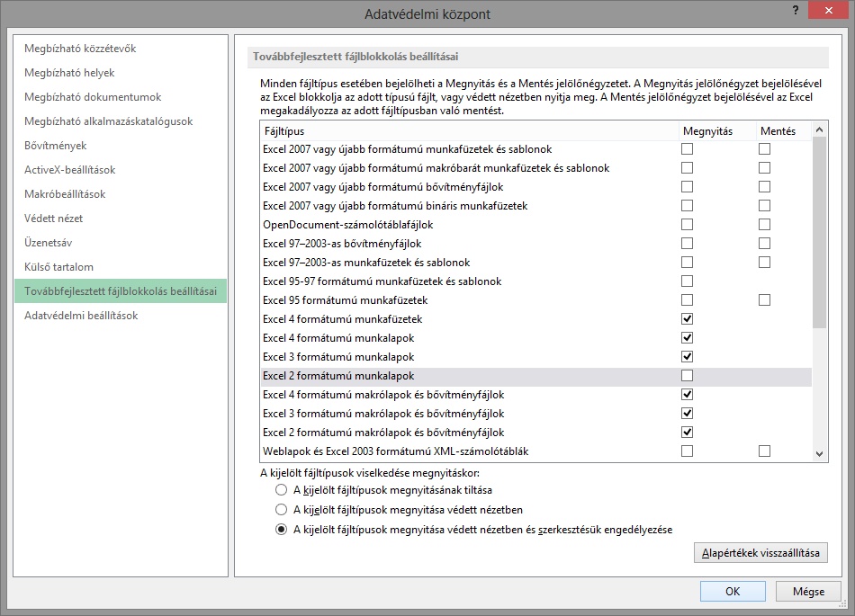Check Megnyitás for Excel 2007 bináris munkafüzetek
Viewport: 855px width, 616px height.
pyautogui.click(x=687, y=205)
